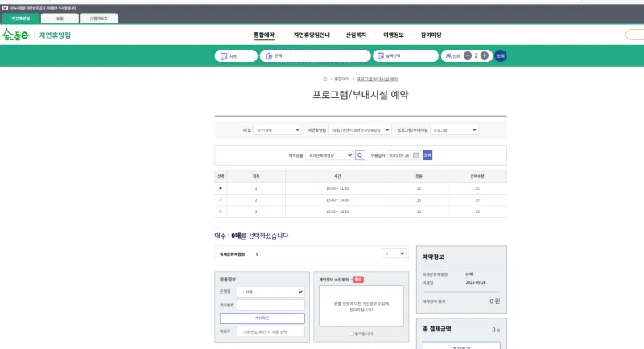The height and width of the screenshot is (349, 644).
Task: Increase guest count with plus icon
Action: coord(484,55)
